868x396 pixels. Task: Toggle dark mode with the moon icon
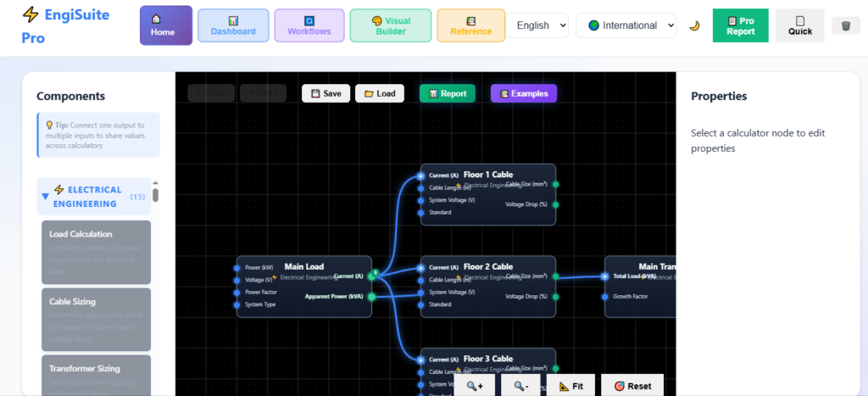pyautogui.click(x=694, y=25)
